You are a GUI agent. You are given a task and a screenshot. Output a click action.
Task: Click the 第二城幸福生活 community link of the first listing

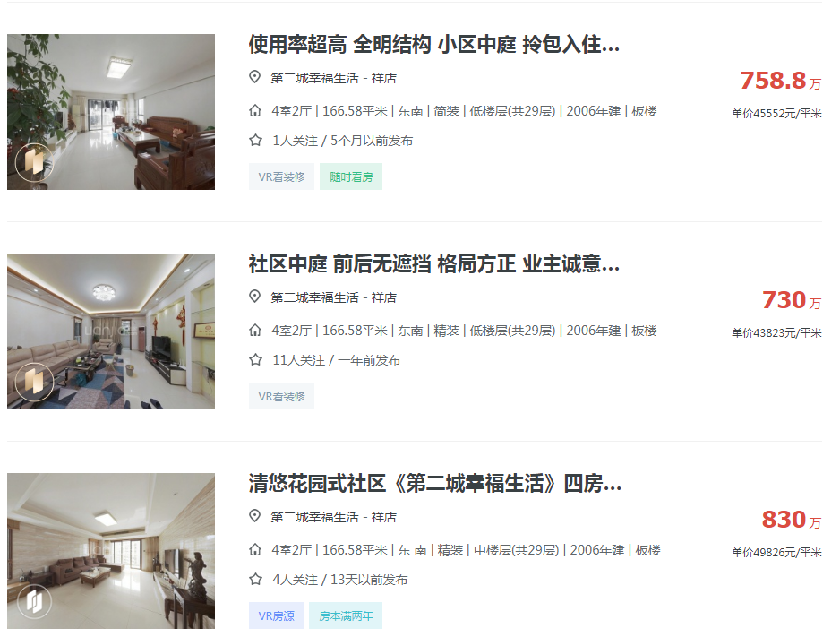coord(314,78)
